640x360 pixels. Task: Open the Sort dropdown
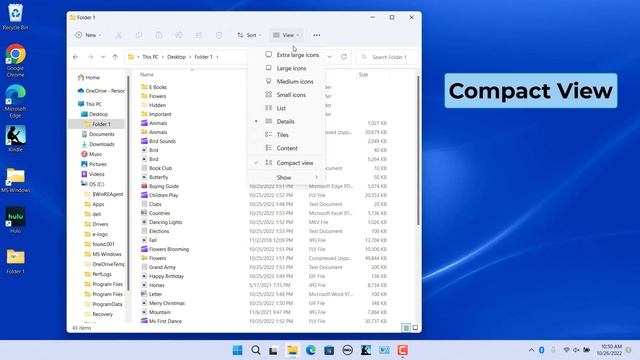pyautogui.click(x=249, y=35)
